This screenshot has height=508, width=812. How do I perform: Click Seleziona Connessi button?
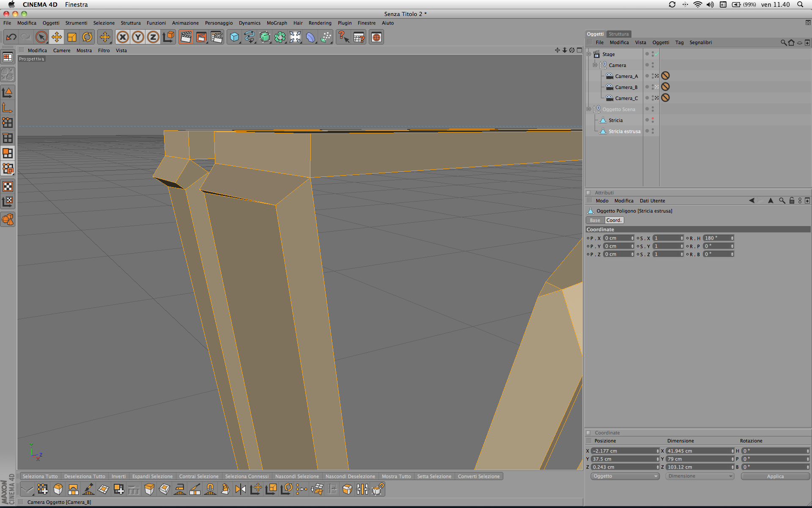pos(247,476)
